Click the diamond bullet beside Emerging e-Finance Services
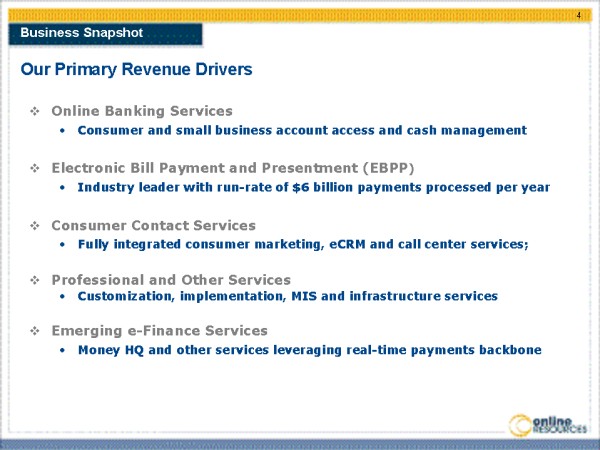Viewport: 600px width, 450px height. click(35, 331)
